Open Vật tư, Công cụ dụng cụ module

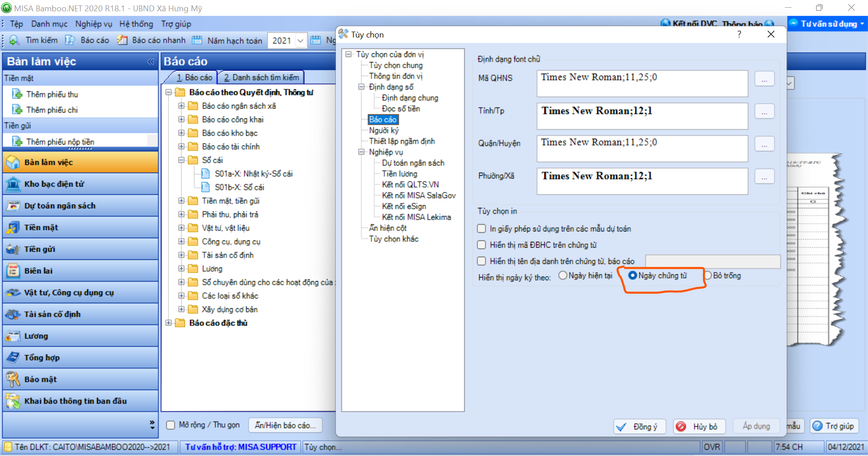coord(80,292)
